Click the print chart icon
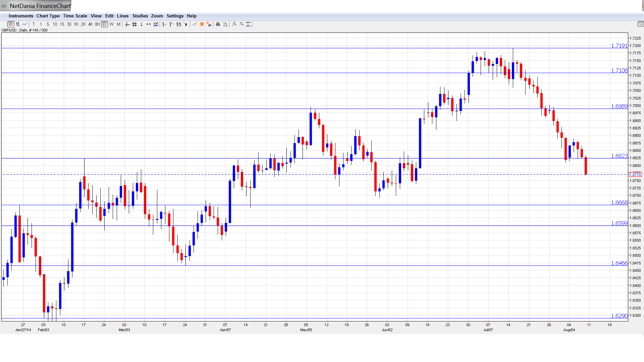This screenshot has height=362, width=644. click(218, 24)
